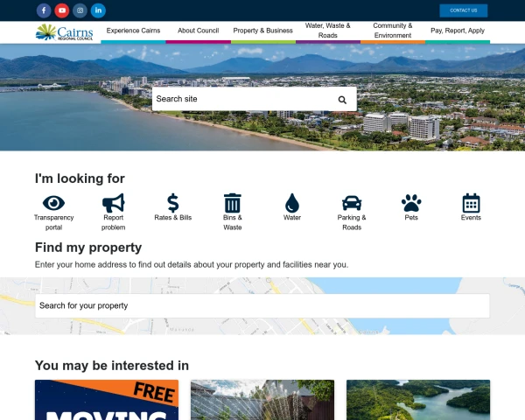Select the Report problem megaphone icon
This screenshot has width=525, height=420.
(113, 203)
